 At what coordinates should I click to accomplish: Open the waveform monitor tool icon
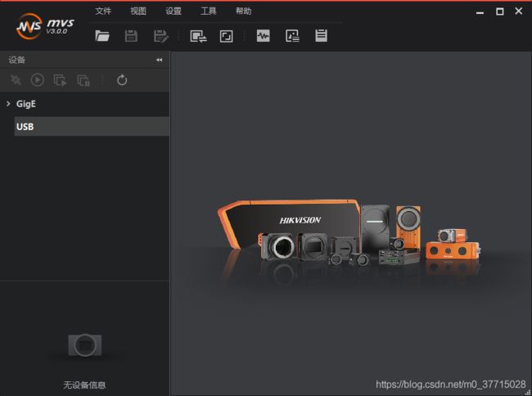pyautogui.click(x=264, y=36)
